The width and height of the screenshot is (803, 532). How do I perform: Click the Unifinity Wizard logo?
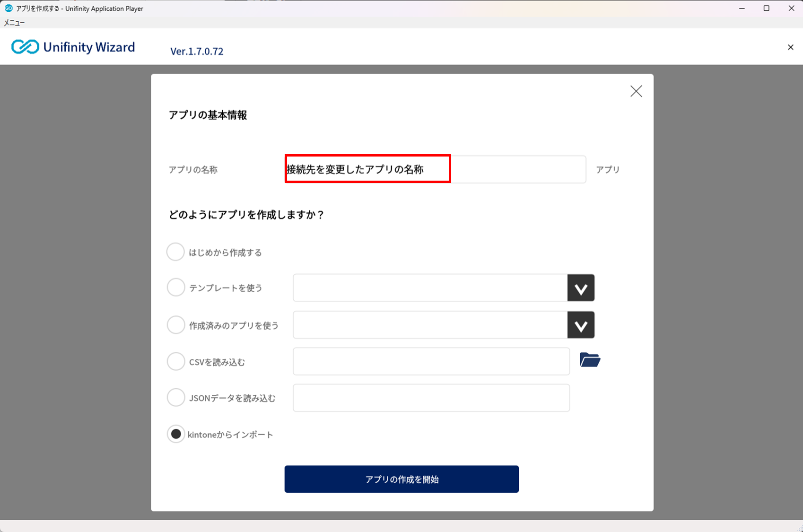click(x=73, y=47)
